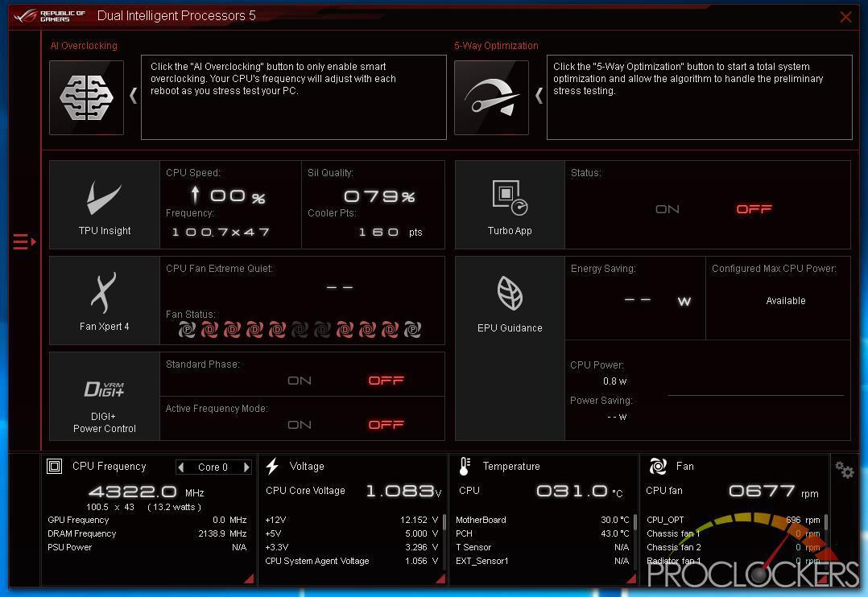Viewport: 868px width, 597px height.
Task: Switch Standard Phase to ON
Action: (300, 381)
